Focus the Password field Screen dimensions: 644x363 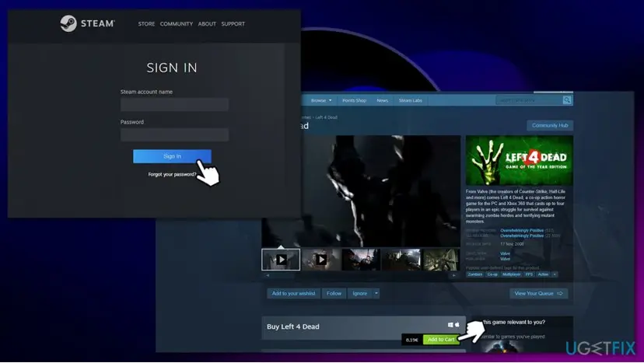coord(174,134)
